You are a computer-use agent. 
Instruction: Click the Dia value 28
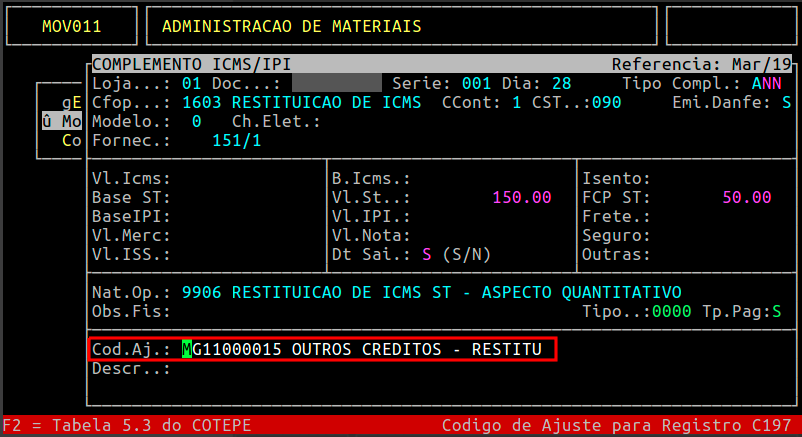pyautogui.click(x=562, y=83)
